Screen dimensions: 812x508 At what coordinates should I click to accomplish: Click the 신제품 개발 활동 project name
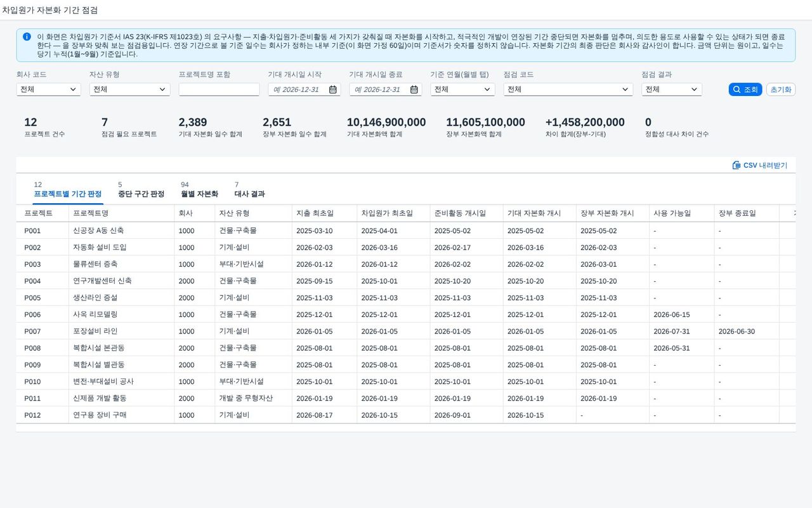click(100, 398)
